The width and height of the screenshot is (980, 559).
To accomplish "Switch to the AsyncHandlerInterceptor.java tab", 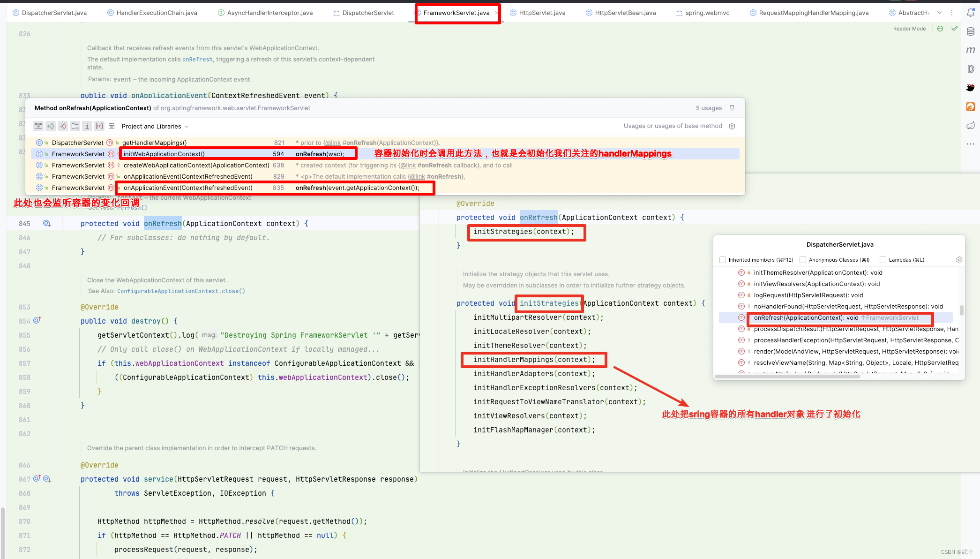I will [x=265, y=13].
